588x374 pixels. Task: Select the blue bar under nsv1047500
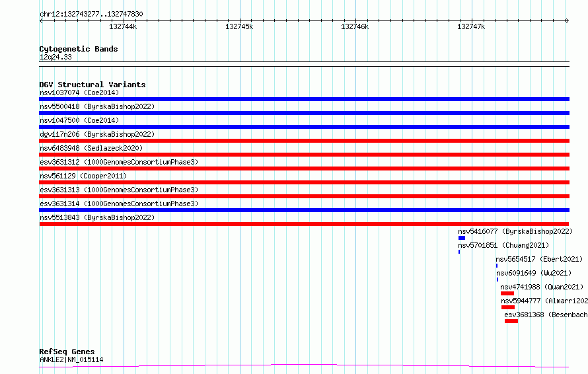[304, 127]
